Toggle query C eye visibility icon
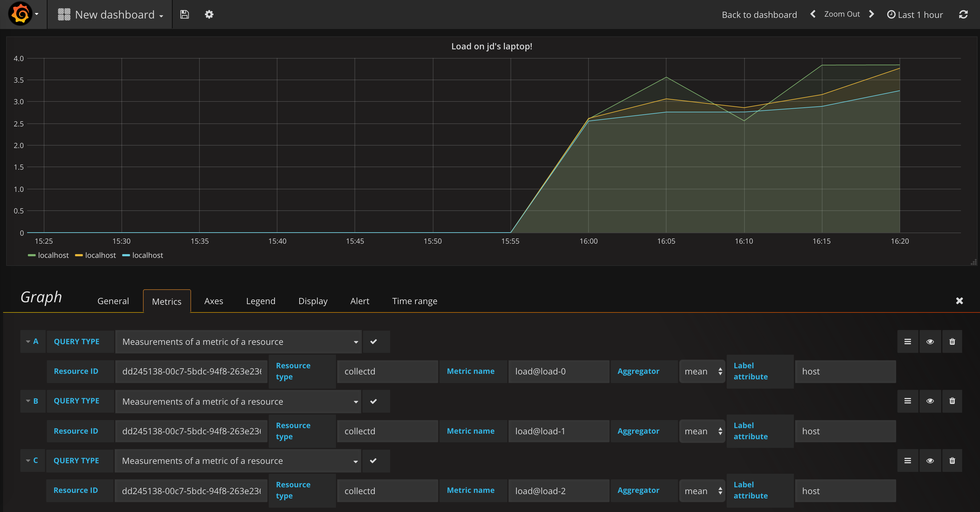Viewport: 980px width, 512px height. pos(930,460)
